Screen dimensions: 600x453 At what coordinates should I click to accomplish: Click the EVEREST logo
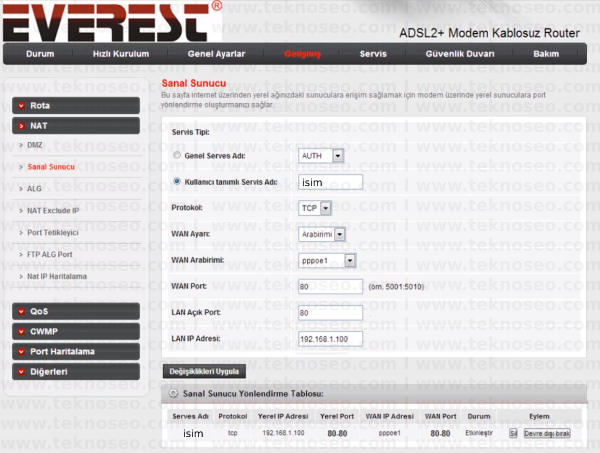coord(112,21)
